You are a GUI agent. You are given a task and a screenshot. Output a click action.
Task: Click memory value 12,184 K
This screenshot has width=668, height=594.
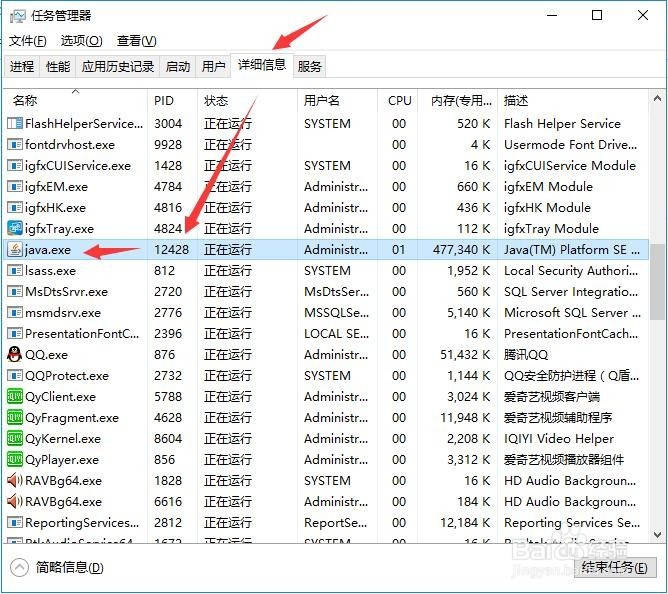[x=465, y=522]
